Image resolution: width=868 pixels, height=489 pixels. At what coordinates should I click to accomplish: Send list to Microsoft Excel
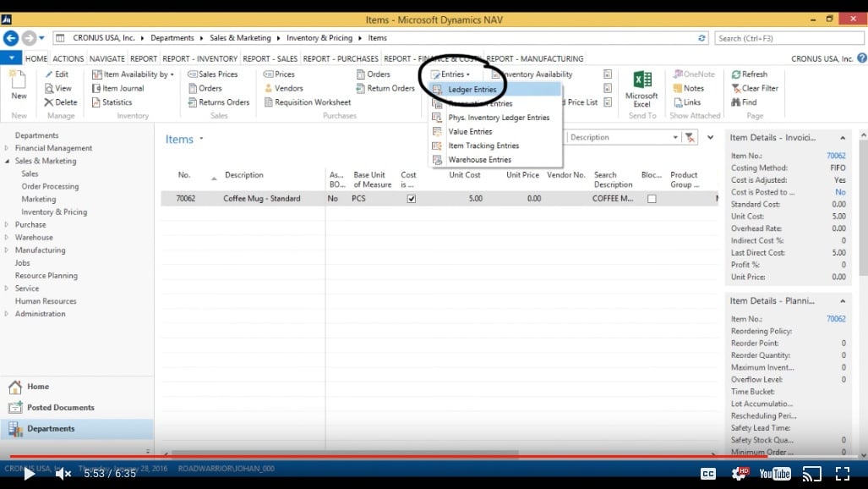coord(641,89)
